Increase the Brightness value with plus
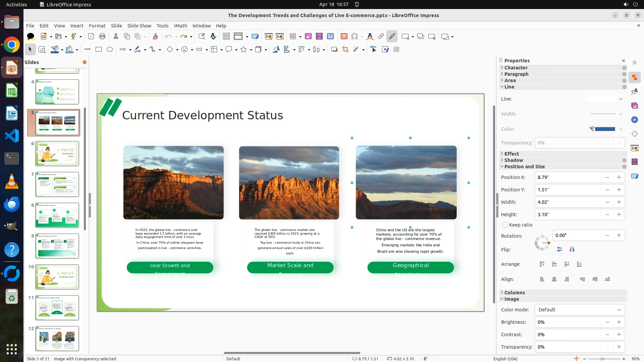Viewport: 644px width, 362px height. [619, 322]
